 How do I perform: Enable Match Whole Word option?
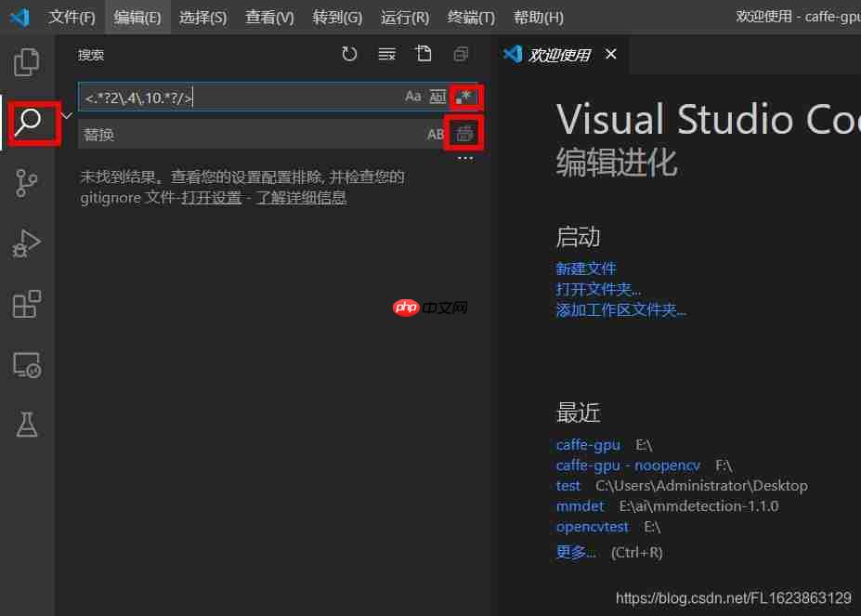click(437, 97)
